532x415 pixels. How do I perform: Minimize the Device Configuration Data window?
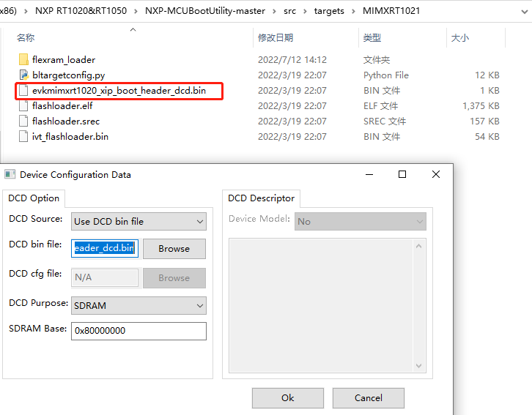(x=369, y=174)
